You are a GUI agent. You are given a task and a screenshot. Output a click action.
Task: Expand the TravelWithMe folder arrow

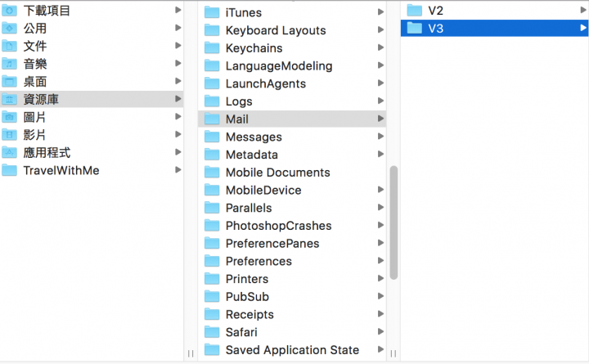178,170
